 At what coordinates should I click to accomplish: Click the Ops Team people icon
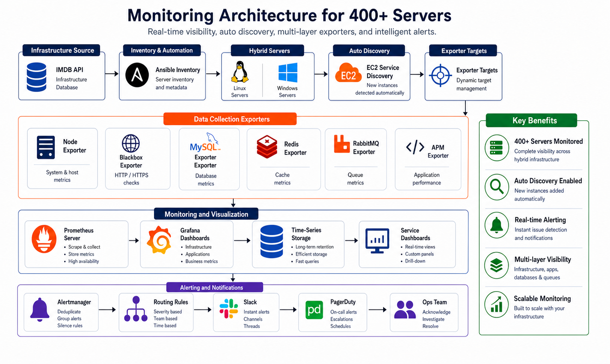coord(405,310)
